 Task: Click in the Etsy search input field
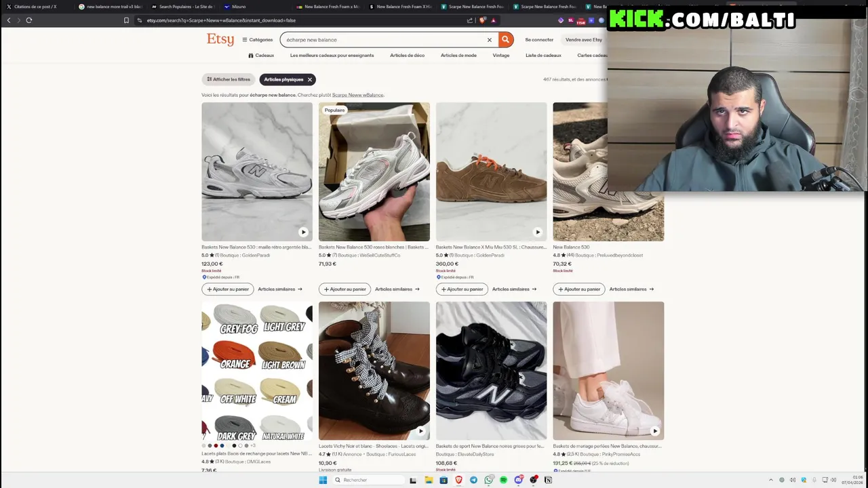[x=383, y=39]
